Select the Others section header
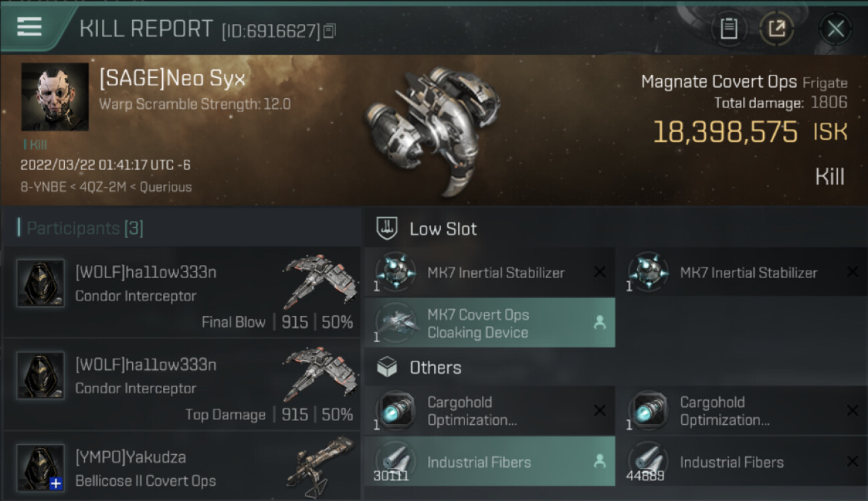The height and width of the screenshot is (501, 868). (x=435, y=368)
